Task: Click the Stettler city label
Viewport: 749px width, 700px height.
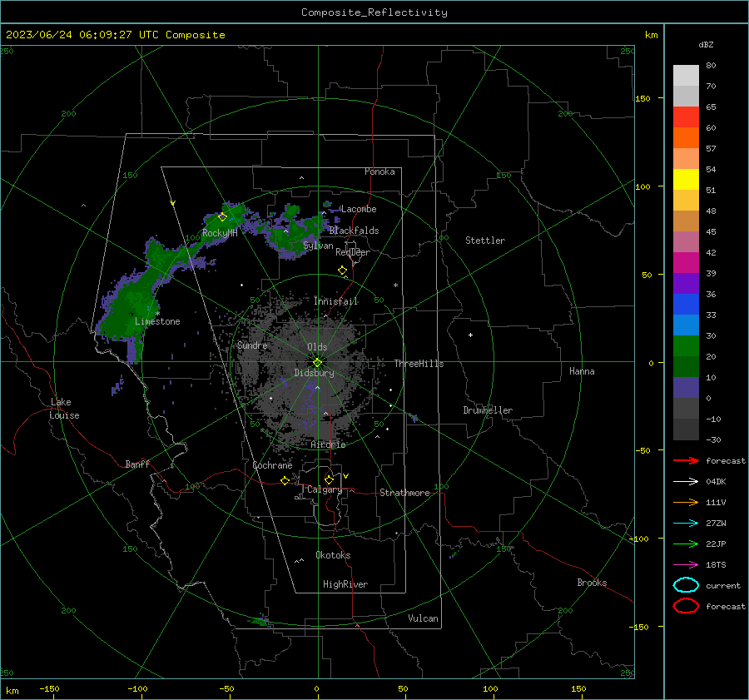Action: coord(485,241)
